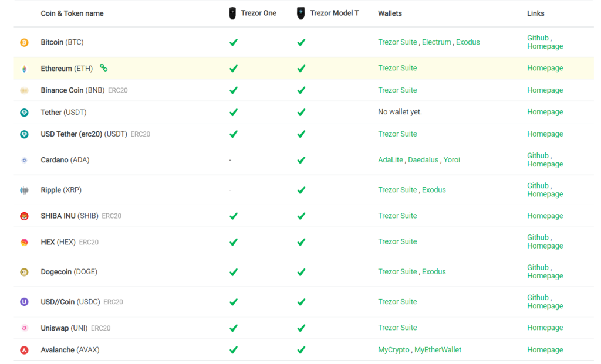
Task: Visit the Bitcoin Homepage link
Action: [545, 46]
